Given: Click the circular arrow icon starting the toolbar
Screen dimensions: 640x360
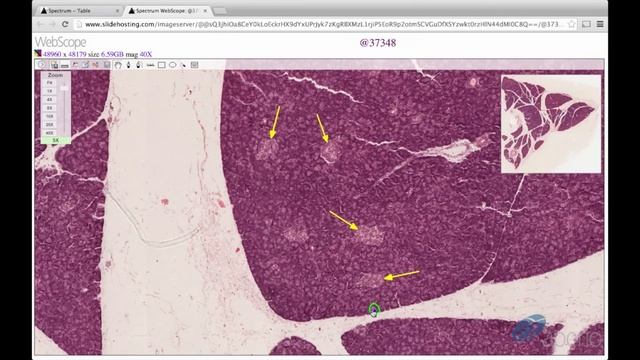Looking at the screenshot, I should [41, 64].
